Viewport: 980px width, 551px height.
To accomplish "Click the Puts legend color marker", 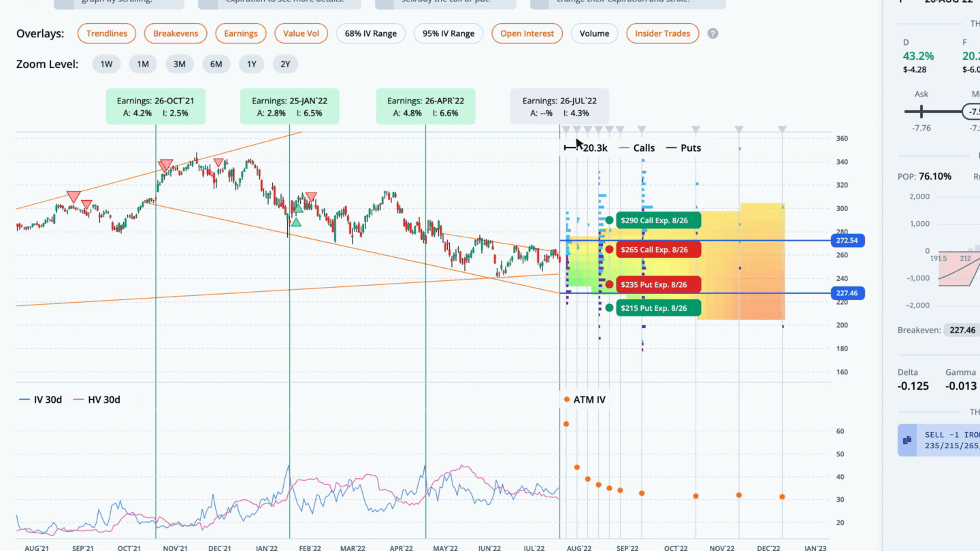I will (671, 148).
